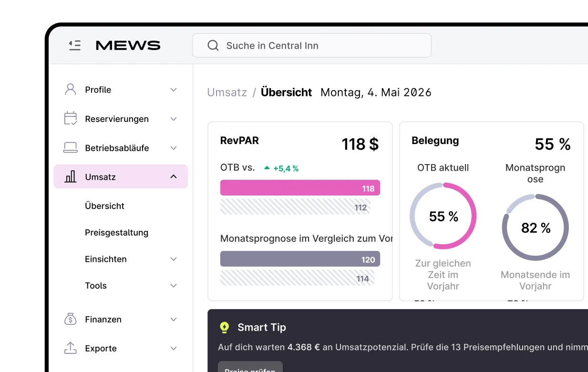Click the RevPAR card title
Image resolution: width=588 pixels, height=372 pixels.
click(239, 140)
